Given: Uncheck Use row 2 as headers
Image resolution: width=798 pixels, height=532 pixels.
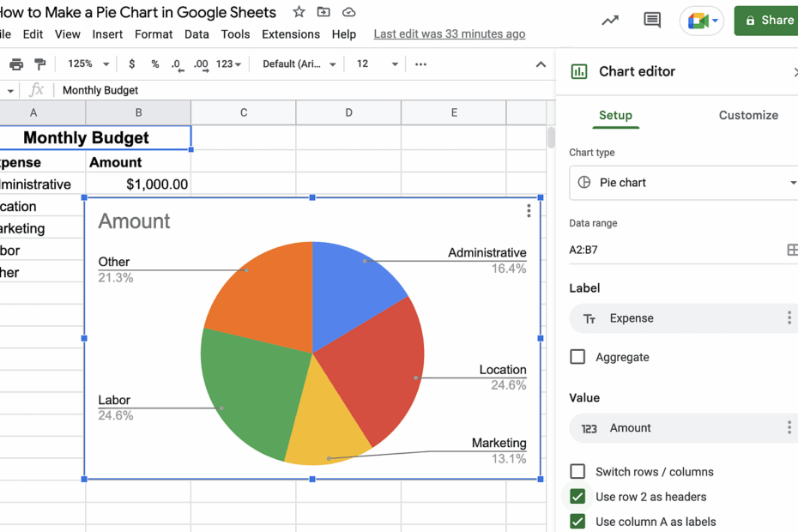Looking at the screenshot, I should click(577, 496).
